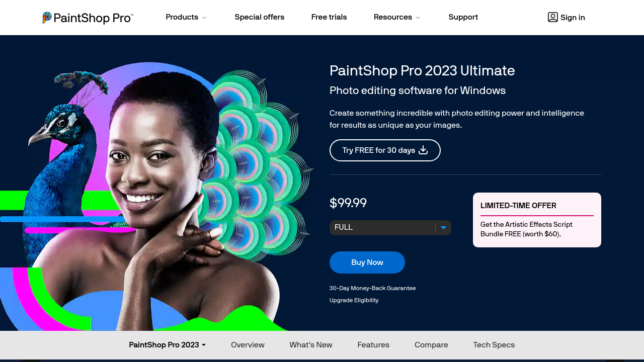This screenshot has height=362, width=644.
Task: Click the Buy Now button
Action: [367, 262]
